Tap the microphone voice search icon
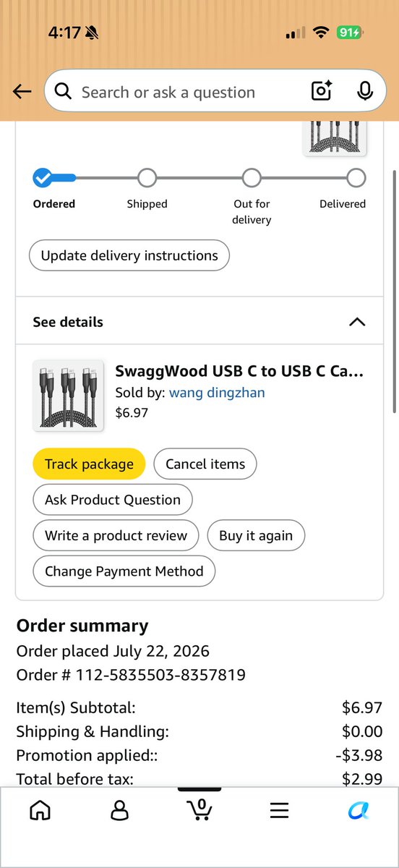Viewport: 399px width, 868px height. (x=365, y=91)
